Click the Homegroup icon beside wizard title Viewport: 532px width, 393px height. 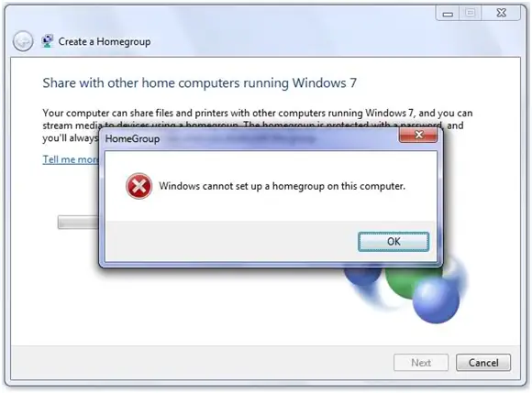pyautogui.click(x=48, y=41)
